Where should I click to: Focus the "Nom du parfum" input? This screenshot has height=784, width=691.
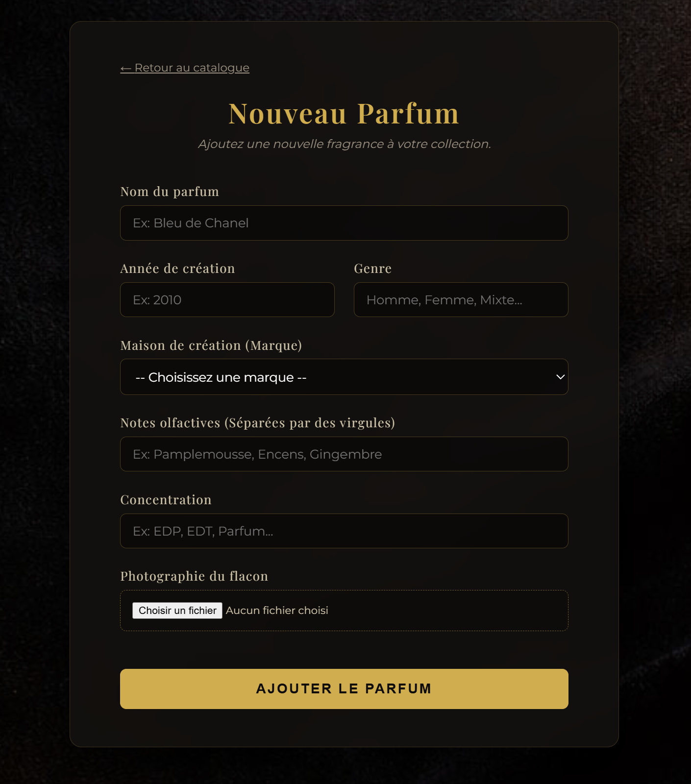point(343,223)
